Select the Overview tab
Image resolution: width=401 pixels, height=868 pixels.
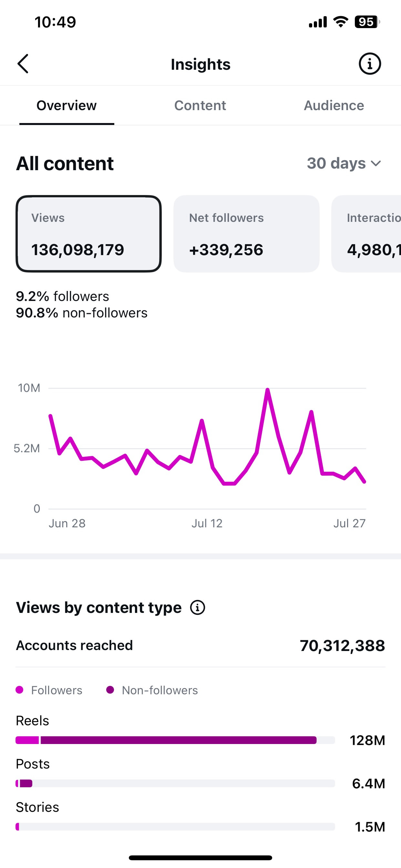tap(67, 106)
